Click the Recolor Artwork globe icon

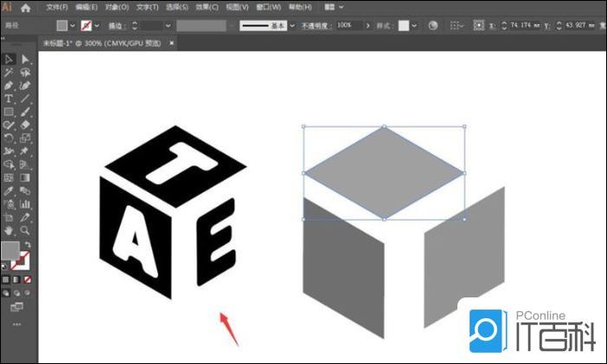(x=433, y=26)
